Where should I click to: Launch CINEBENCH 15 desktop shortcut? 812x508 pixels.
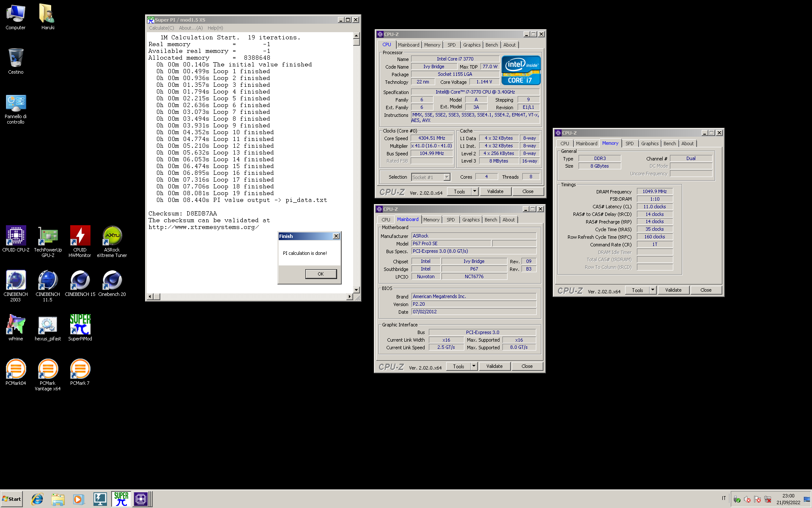point(80,284)
